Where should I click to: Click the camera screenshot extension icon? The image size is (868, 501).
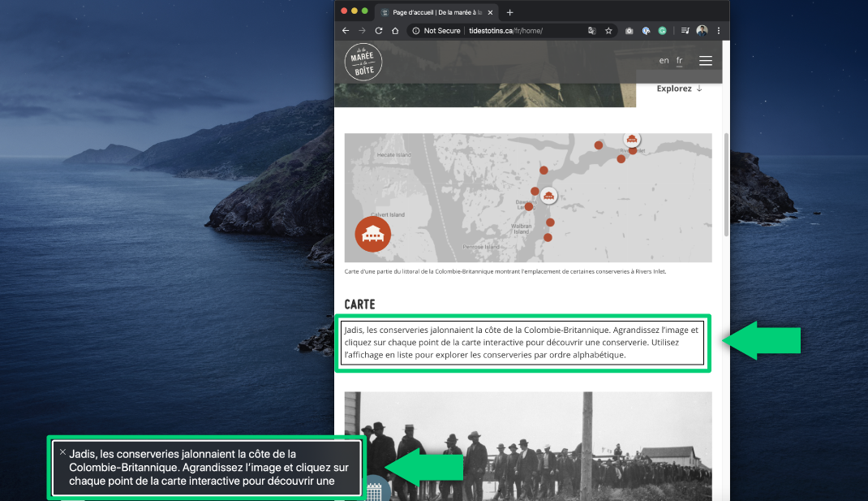629,31
